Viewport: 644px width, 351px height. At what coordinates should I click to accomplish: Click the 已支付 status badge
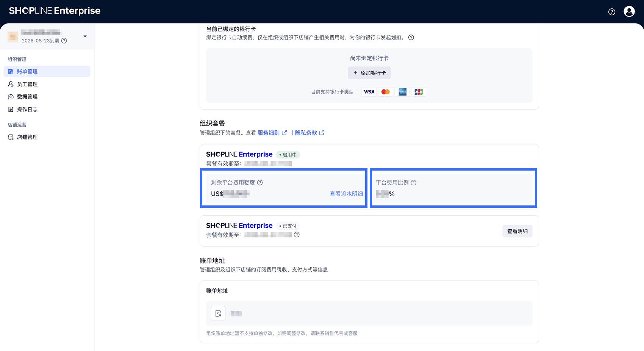coord(288,226)
